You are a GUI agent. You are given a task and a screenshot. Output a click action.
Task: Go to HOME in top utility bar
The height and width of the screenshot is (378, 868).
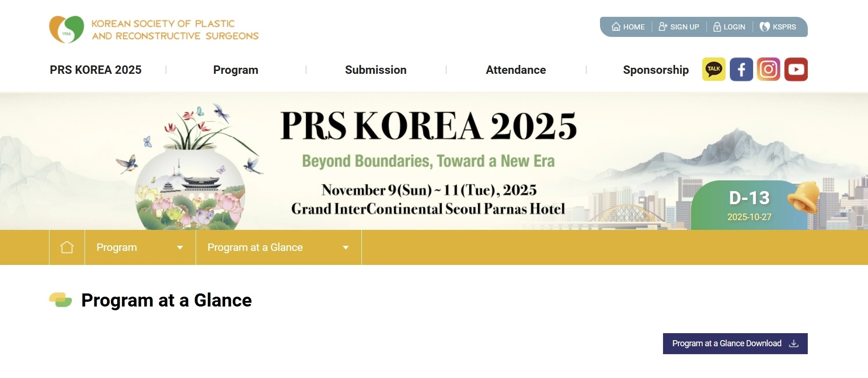(628, 27)
